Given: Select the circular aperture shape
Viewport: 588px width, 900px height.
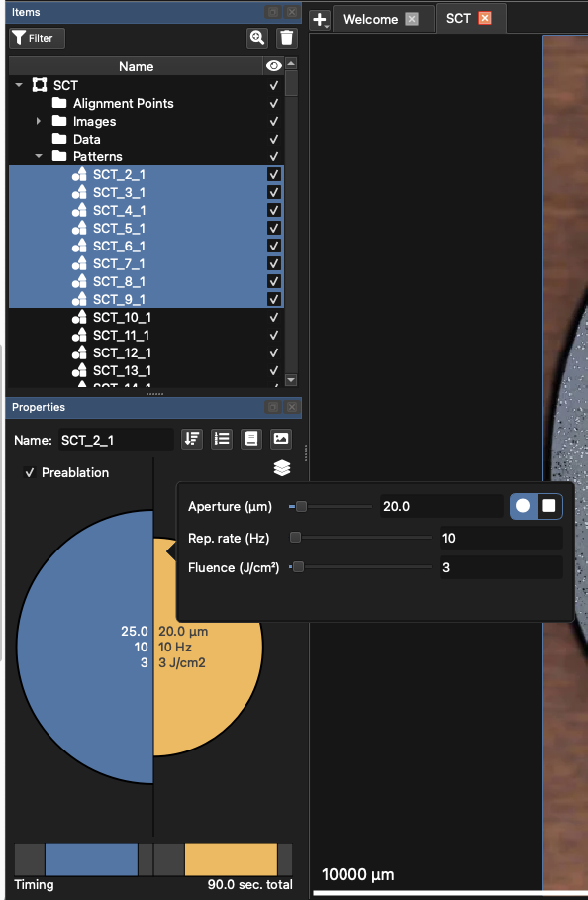Looking at the screenshot, I should [524, 506].
